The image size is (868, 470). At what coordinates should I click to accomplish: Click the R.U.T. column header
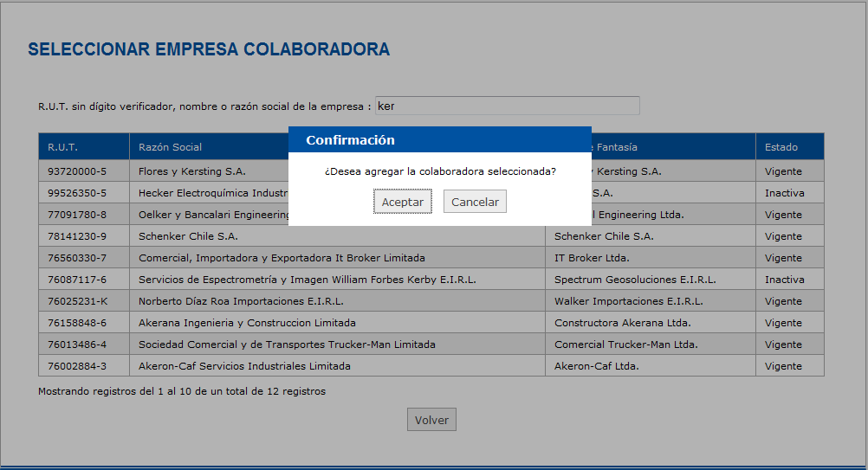63,147
